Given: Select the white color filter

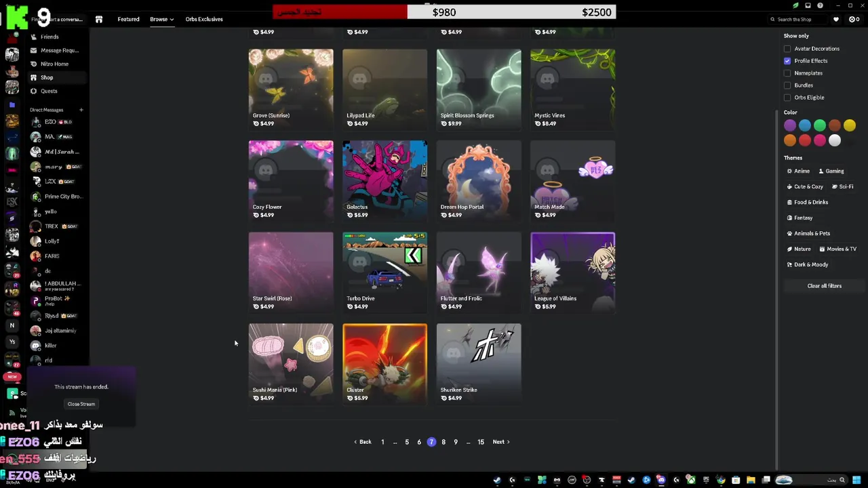Looking at the screenshot, I should point(835,140).
